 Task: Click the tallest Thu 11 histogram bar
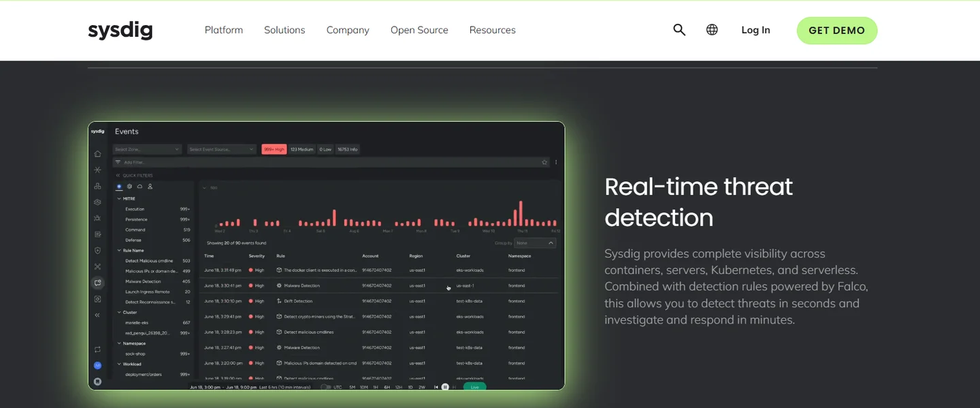coord(521,213)
